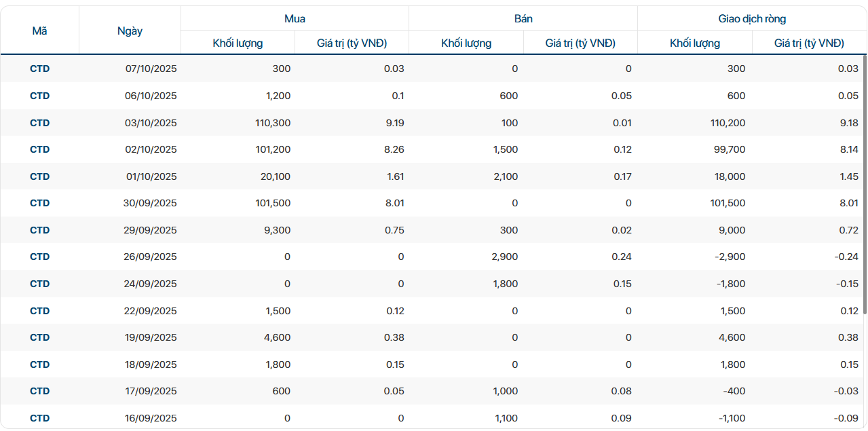The height and width of the screenshot is (431, 868).
Task: Click the Giá trị header under Bán
Action: (580, 43)
